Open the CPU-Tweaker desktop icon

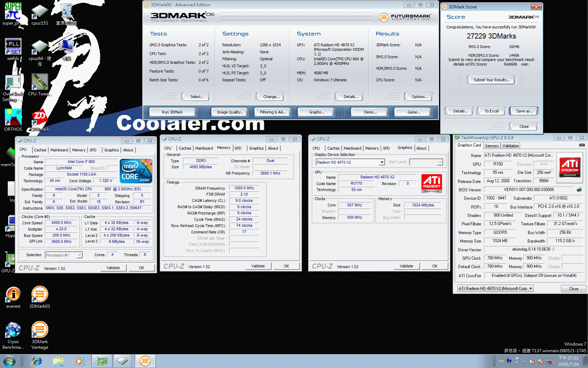[40, 84]
